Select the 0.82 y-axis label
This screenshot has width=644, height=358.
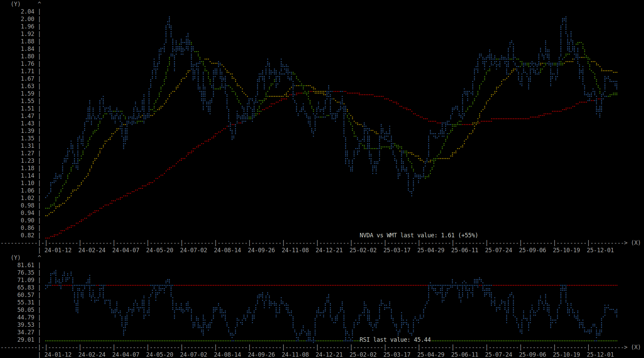27,235
